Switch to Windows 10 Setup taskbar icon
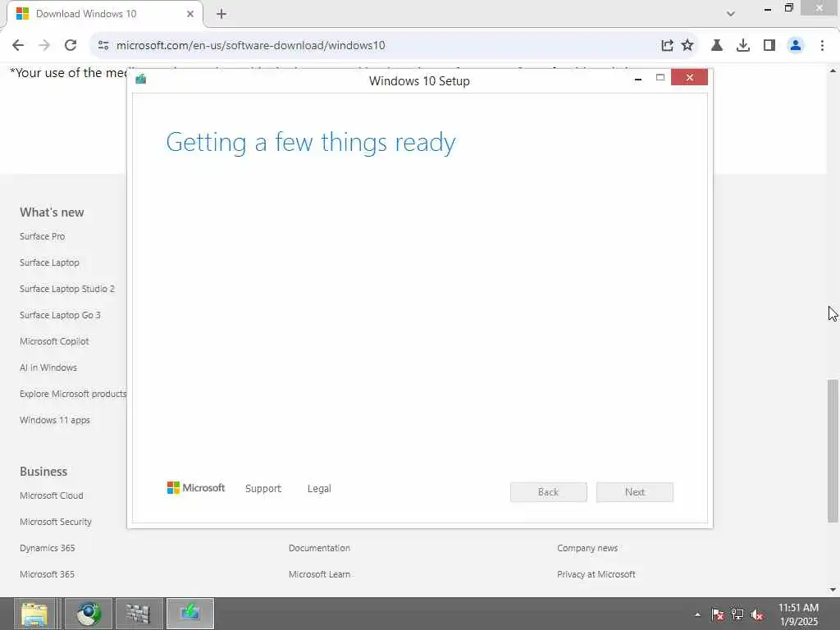840x630 pixels. click(x=190, y=614)
